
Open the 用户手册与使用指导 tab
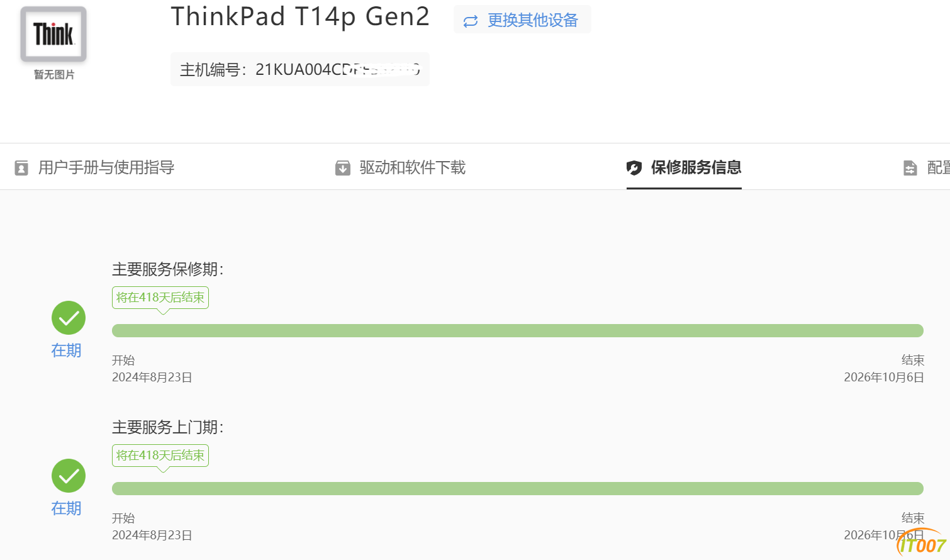106,167
